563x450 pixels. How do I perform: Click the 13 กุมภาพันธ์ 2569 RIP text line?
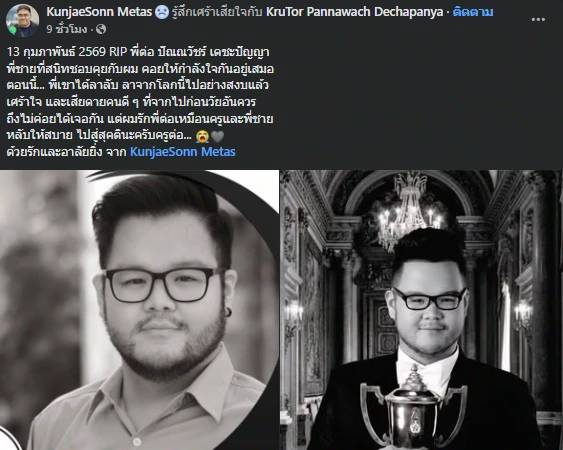point(138,52)
